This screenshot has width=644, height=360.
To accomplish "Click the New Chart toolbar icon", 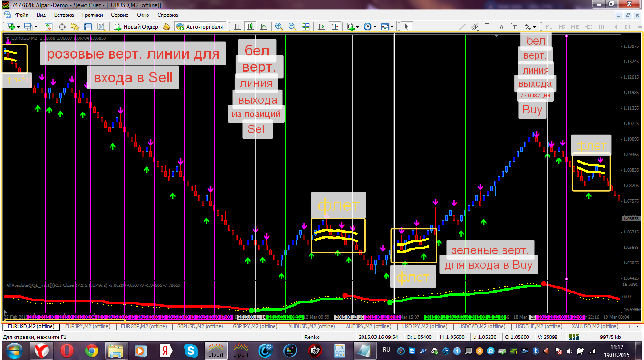I will pos(10,27).
